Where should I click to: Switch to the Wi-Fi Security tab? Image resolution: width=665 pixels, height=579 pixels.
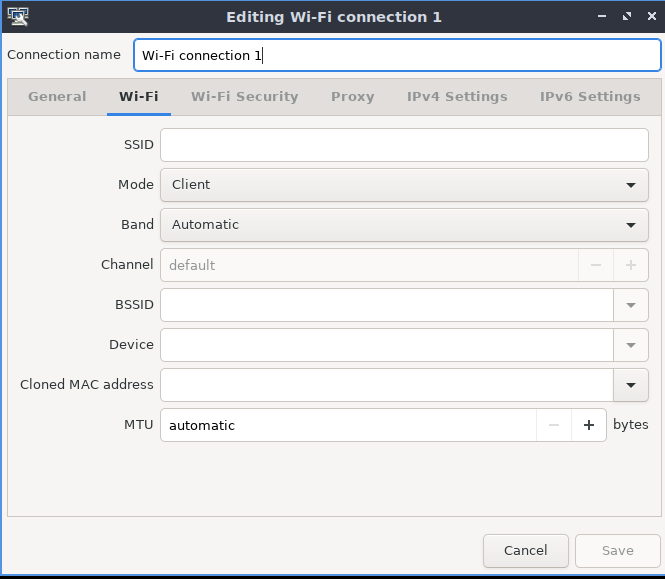(245, 97)
